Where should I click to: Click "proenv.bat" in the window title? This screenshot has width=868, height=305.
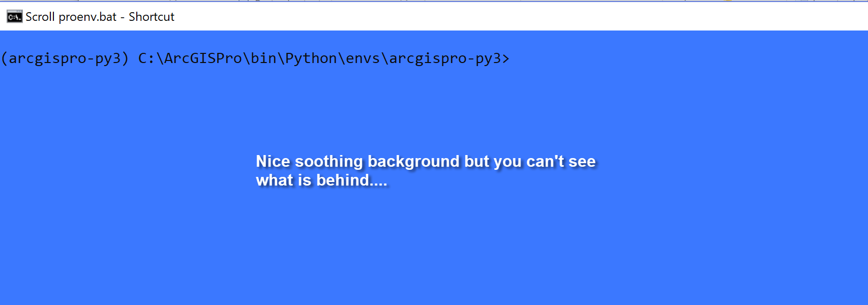pos(87,17)
